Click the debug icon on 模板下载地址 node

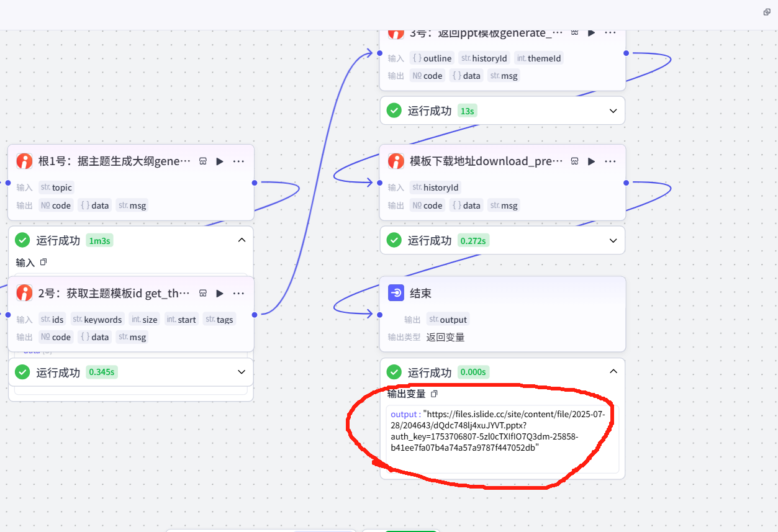pos(574,161)
